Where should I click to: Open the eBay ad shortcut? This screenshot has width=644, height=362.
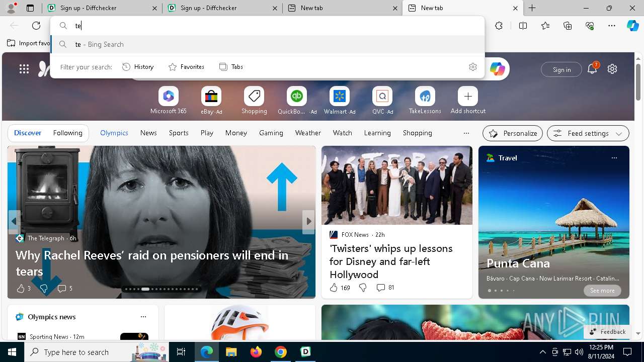point(211,101)
